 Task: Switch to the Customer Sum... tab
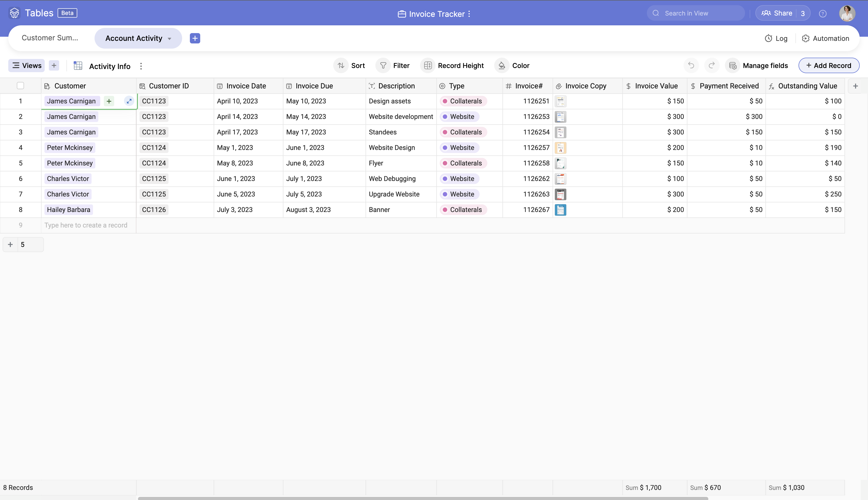point(50,38)
